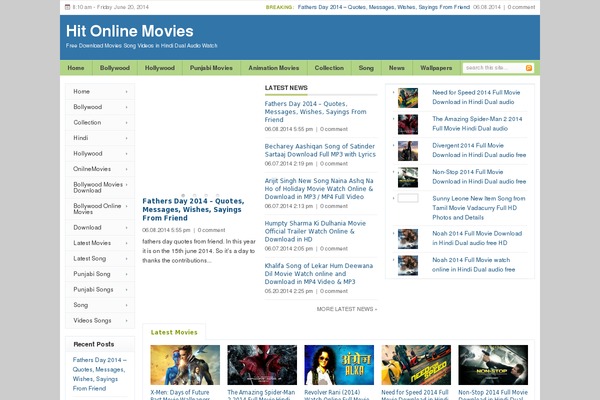Open the Song sidebar item

(x=100, y=305)
